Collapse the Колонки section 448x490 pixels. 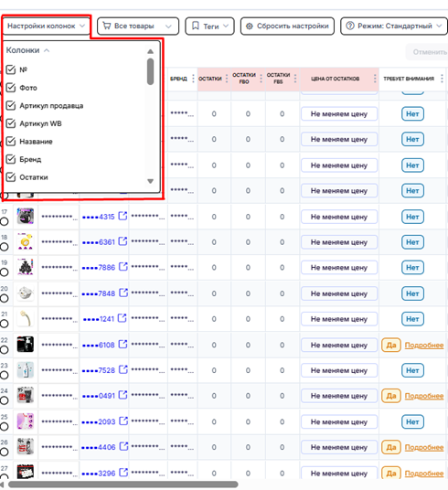click(27, 50)
